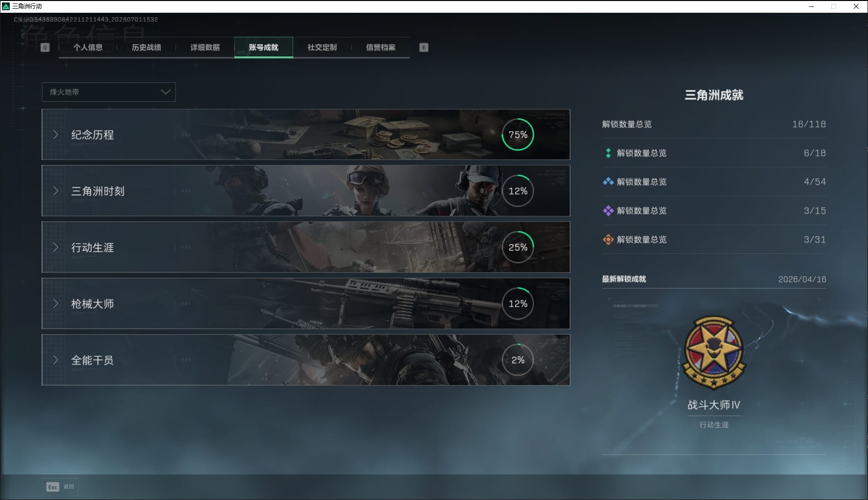868x500 pixels.
Task: Expand the 三角洲时刻 category chevron
Action: tap(56, 191)
